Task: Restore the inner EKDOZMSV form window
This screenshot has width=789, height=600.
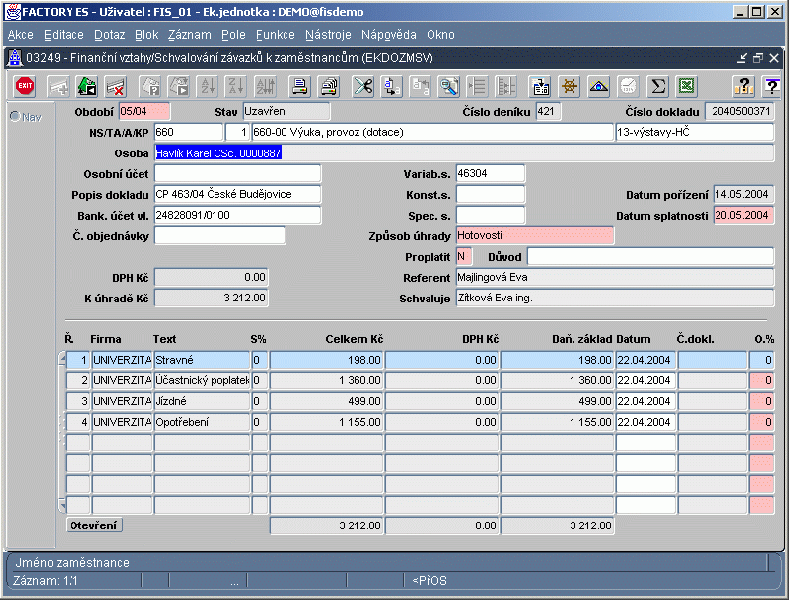Action: (x=758, y=58)
